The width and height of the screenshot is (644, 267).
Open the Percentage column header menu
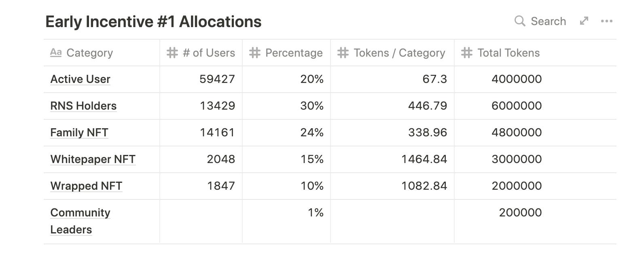coord(294,53)
